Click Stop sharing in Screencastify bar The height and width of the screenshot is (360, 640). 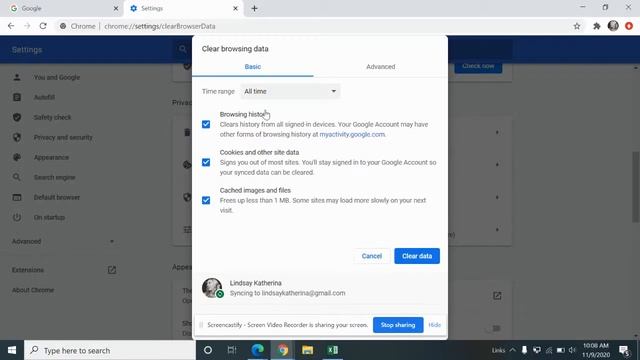[398, 325]
